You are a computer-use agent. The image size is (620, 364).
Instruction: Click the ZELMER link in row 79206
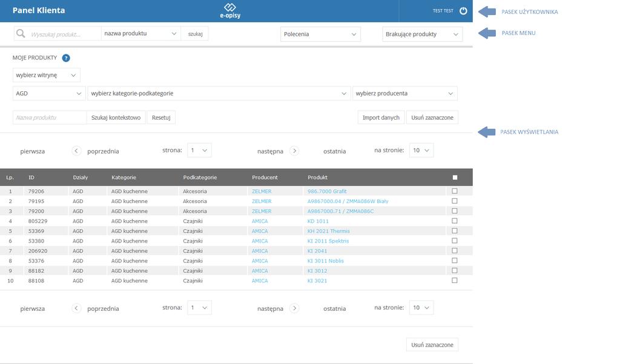[262, 191]
